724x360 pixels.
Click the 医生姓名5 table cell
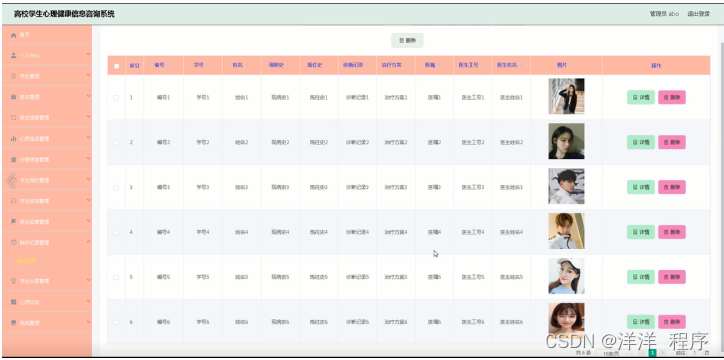(x=511, y=277)
